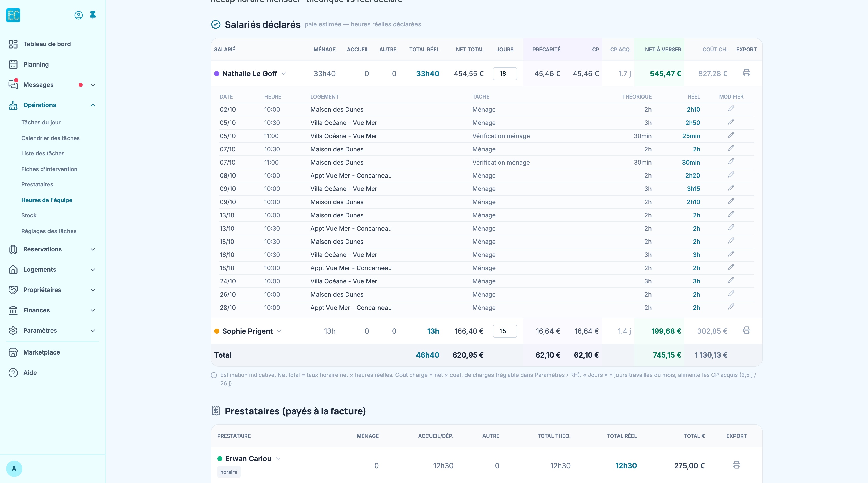
Task: Edit the 08/10 Appt Vue Mer entry
Action: point(731,175)
